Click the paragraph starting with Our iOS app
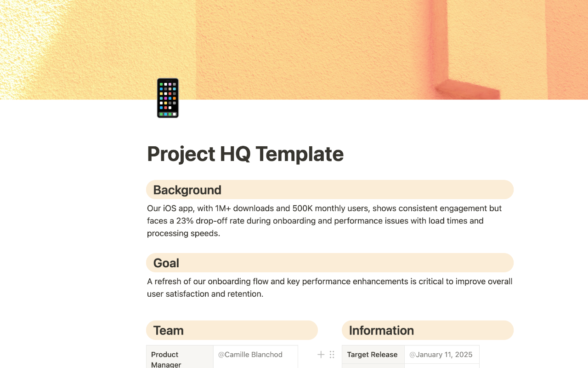Image resolution: width=588 pixels, height=368 pixels. [x=324, y=221]
